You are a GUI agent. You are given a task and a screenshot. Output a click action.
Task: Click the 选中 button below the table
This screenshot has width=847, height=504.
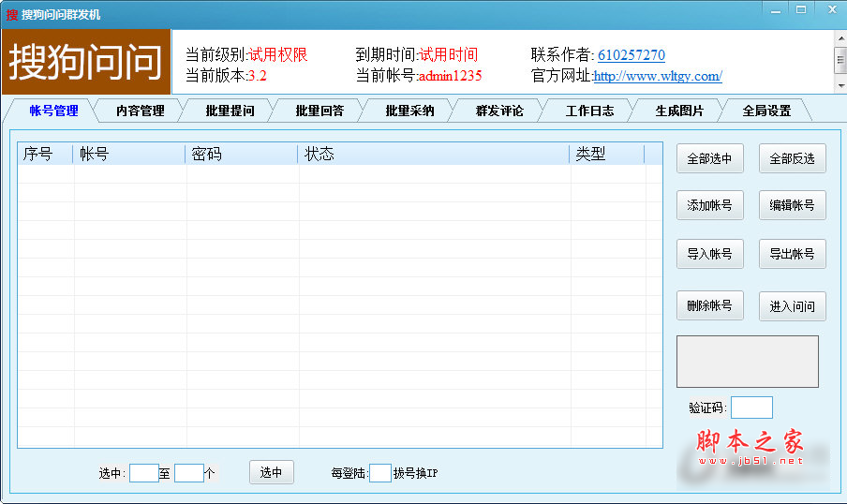click(x=271, y=473)
